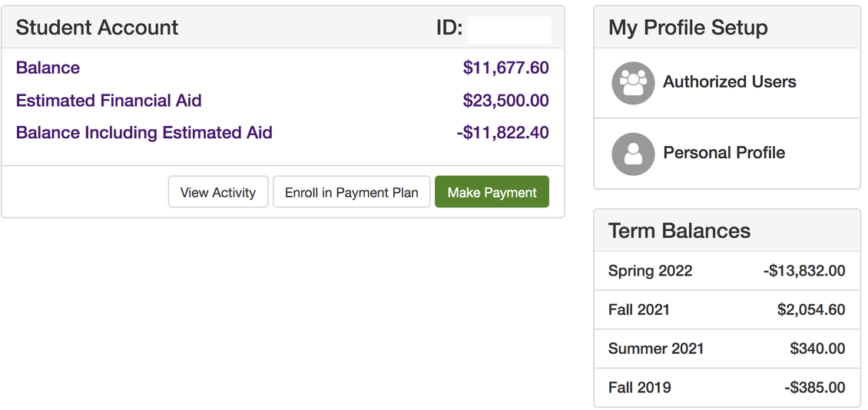Click the green Make Payment button
Viewport: 868px width, 410px height.
(x=492, y=192)
